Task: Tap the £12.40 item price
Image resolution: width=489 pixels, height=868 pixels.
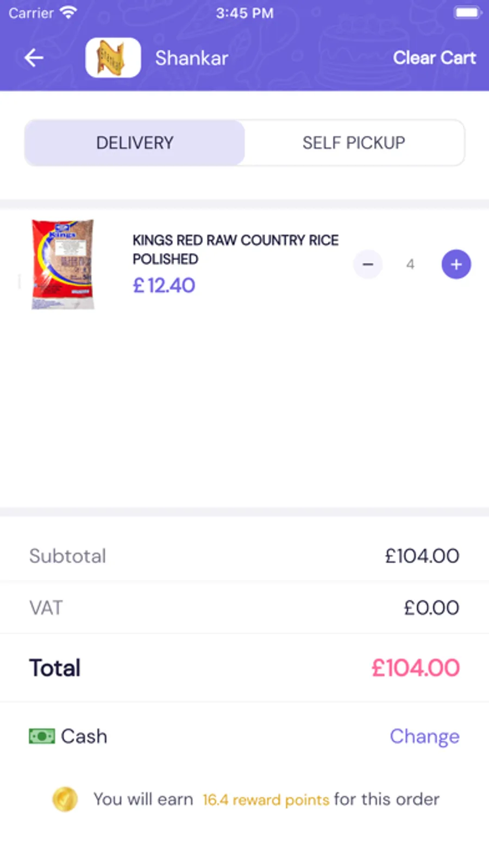Action: [164, 285]
